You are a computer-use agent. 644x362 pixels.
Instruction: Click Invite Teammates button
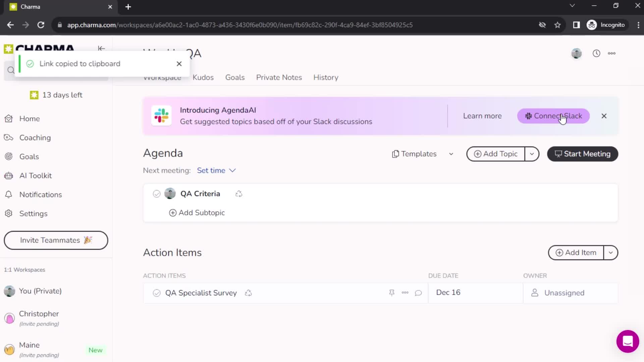(56, 240)
